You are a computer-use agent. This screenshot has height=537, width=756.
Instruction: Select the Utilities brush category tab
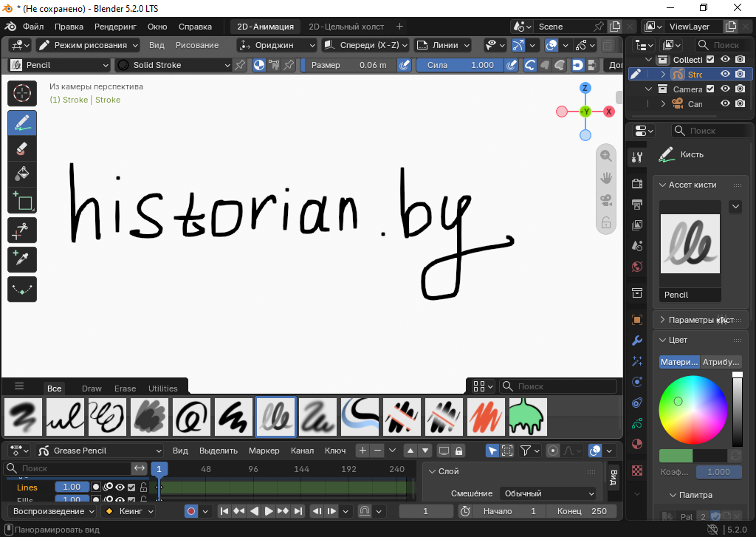pos(163,389)
